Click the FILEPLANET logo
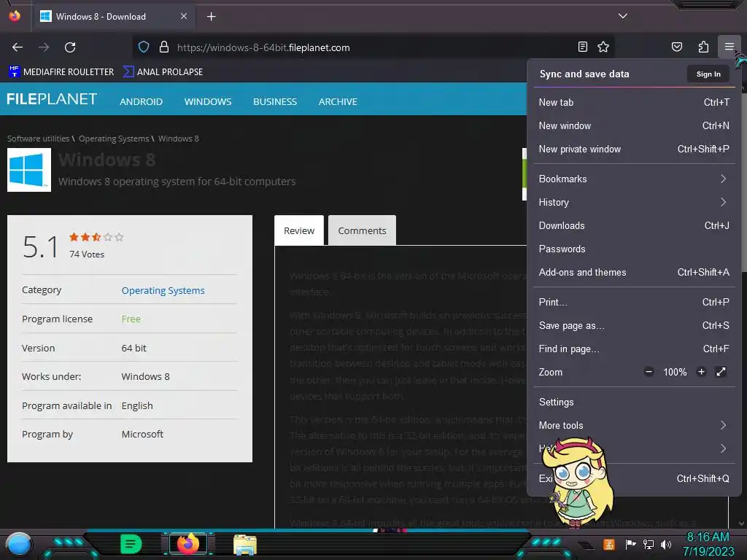The image size is (747, 560). point(52,99)
